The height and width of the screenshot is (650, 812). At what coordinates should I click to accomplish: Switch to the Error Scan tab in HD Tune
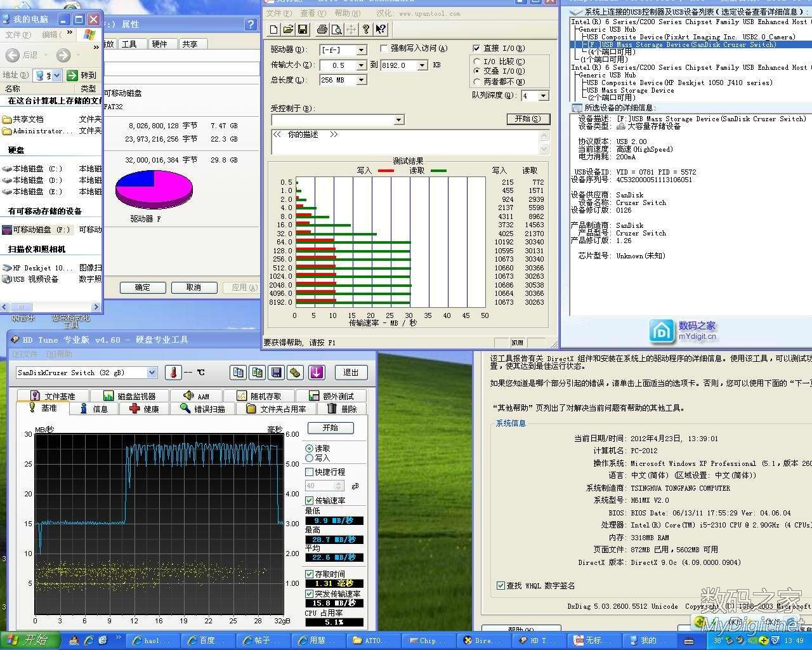click(203, 409)
